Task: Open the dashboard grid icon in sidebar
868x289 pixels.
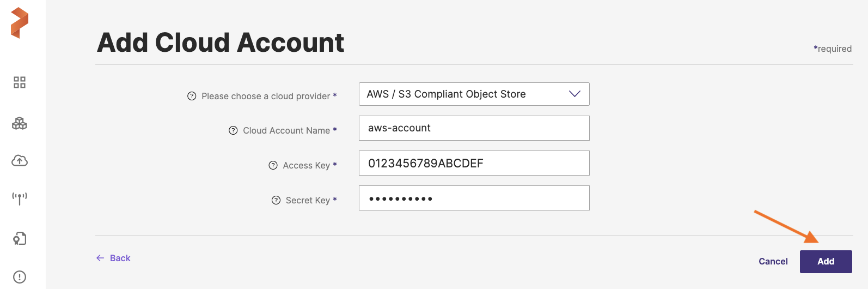Action: click(x=20, y=82)
